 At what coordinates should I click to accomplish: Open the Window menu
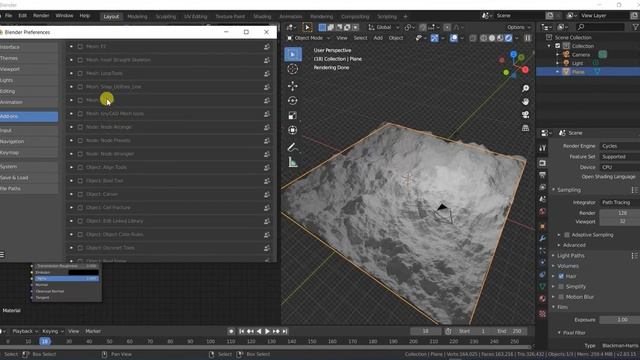[x=64, y=16]
